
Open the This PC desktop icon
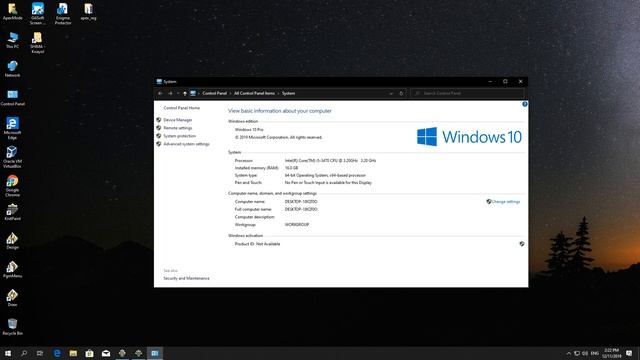pyautogui.click(x=13, y=40)
